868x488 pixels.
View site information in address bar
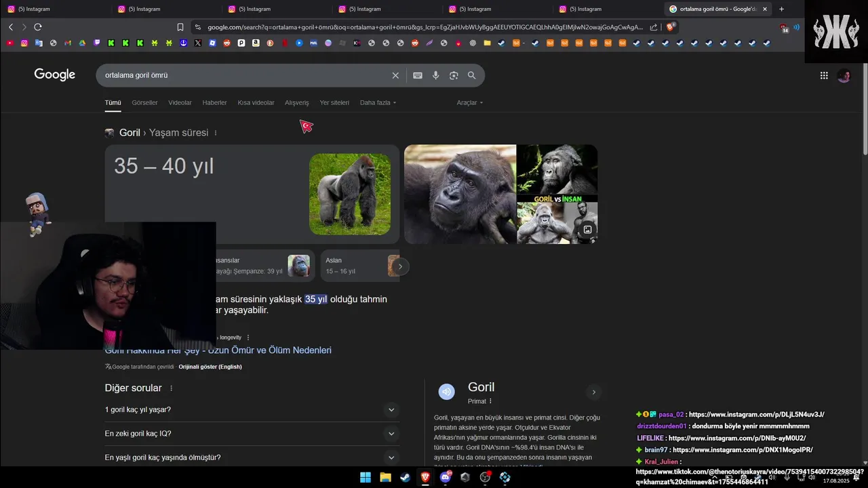(x=197, y=27)
